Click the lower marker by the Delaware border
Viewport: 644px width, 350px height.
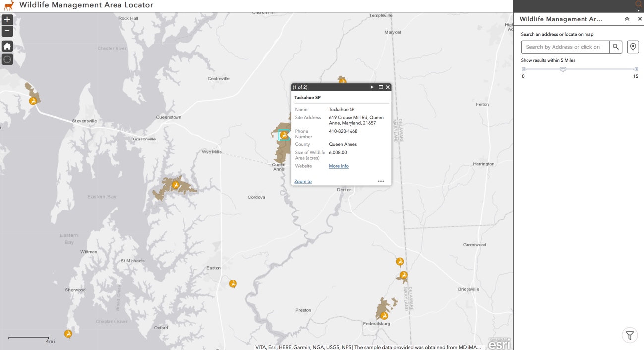click(x=404, y=275)
